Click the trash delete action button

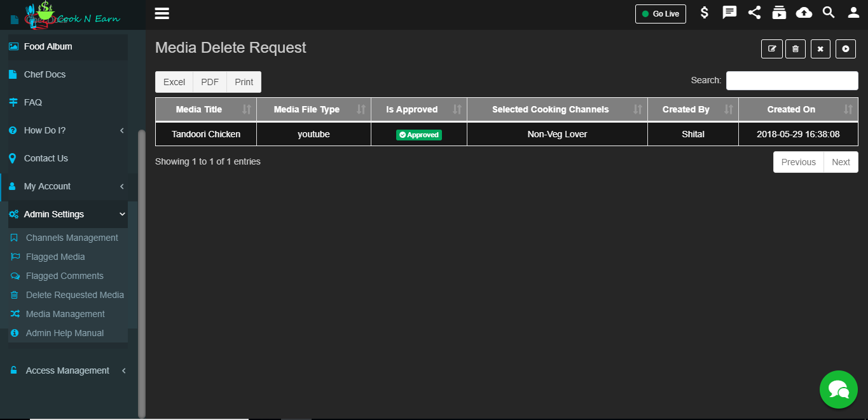tap(796, 49)
